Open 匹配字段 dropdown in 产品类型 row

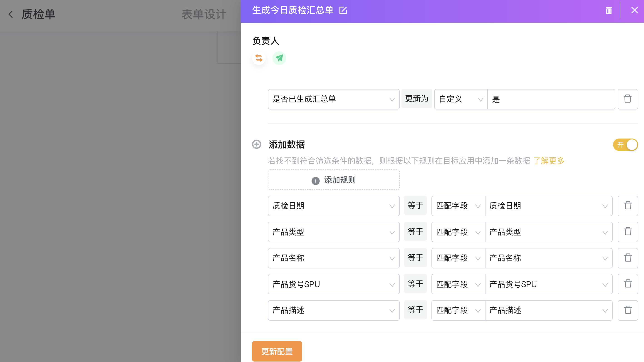coord(458,232)
